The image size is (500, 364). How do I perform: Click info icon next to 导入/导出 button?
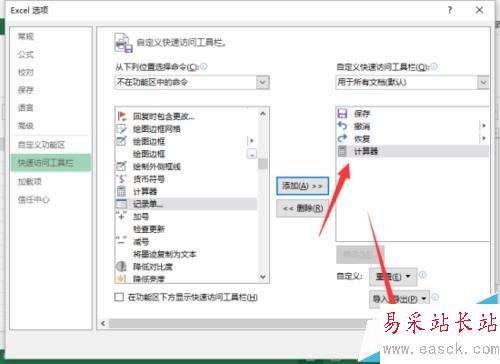[435, 297]
